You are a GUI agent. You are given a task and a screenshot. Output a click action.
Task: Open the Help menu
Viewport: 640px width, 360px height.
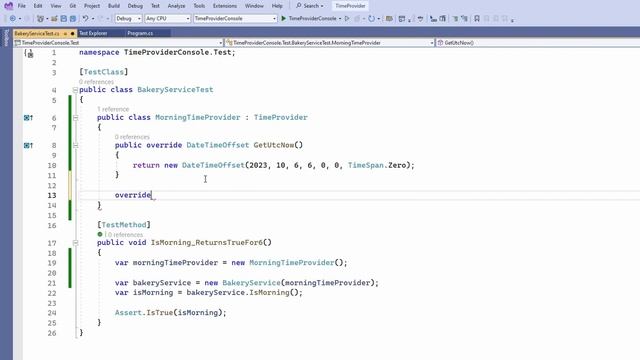coord(277,6)
